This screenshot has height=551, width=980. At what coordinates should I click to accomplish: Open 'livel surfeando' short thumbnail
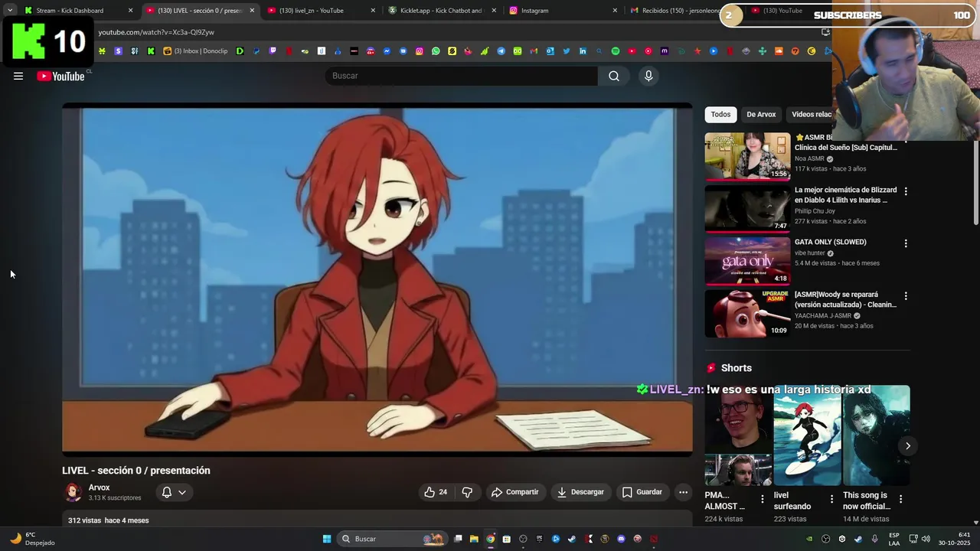click(x=807, y=435)
